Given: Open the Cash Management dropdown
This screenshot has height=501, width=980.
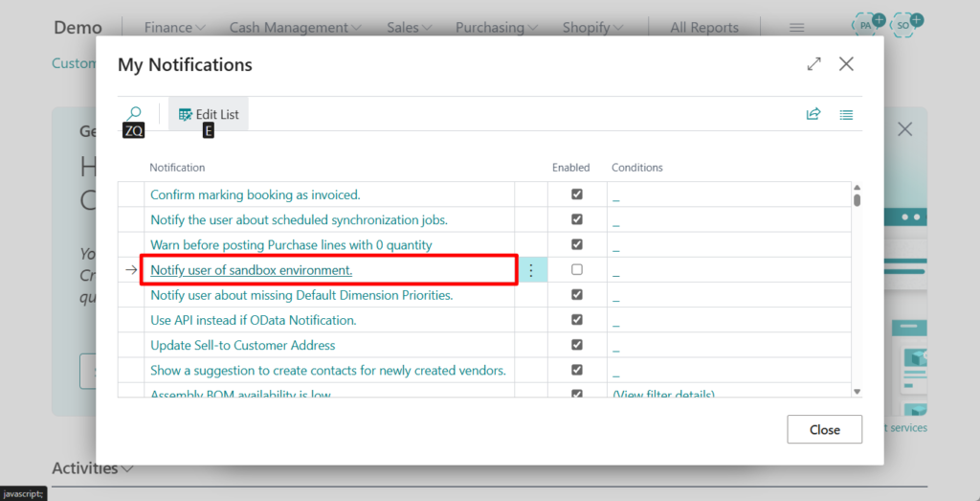Looking at the screenshot, I should [x=295, y=28].
